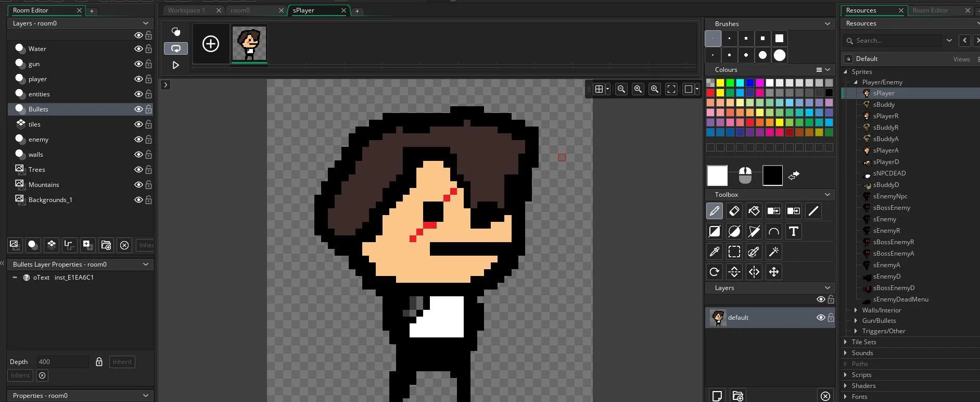The height and width of the screenshot is (402, 980).
Task: Zoom in on the sprite canvas
Action: click(x=655, y=89)
